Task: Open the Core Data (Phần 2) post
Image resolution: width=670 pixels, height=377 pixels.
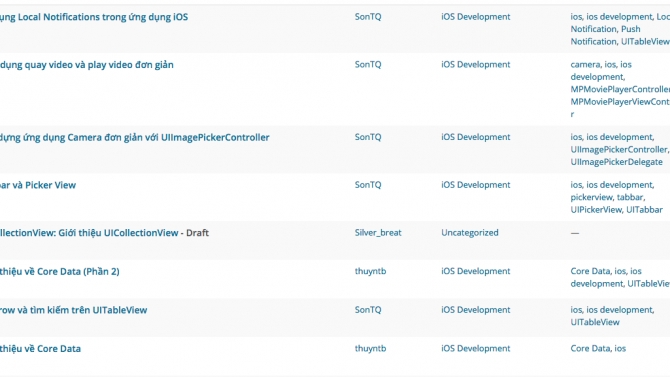Action: (59, 271)
